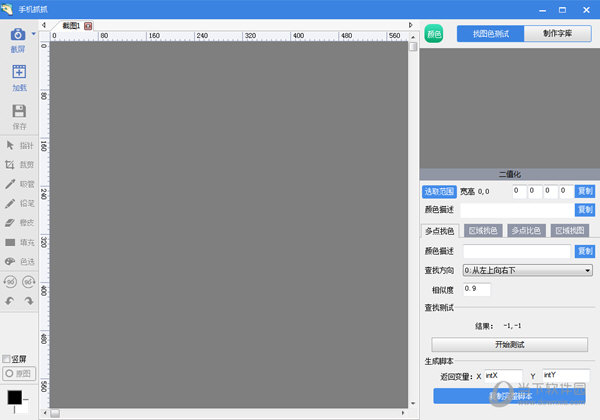Toggle the 竖屏 portrait checkbox
Image resolution: width=600 pixels, height=420 pixels.
pos(8,359)
